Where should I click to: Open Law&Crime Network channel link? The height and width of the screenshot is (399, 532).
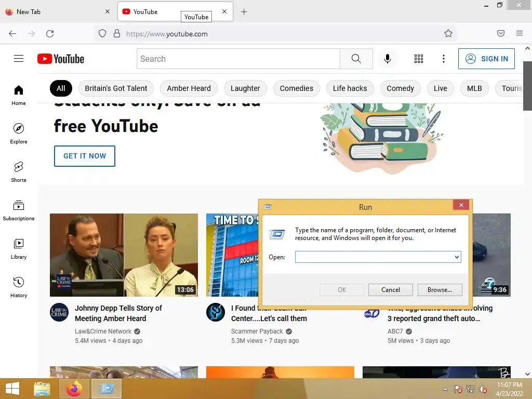tap(103, 331)
